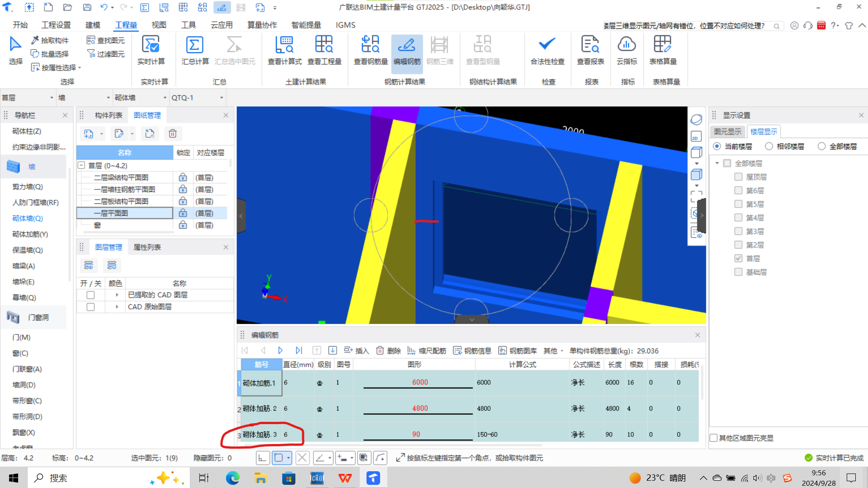Open 查看工程量 tool

tap(324, 51)
